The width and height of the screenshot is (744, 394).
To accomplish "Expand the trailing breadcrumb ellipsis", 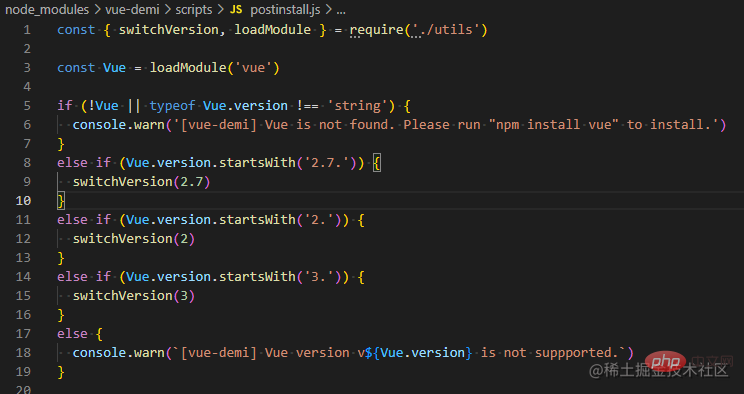I will 341,11.
